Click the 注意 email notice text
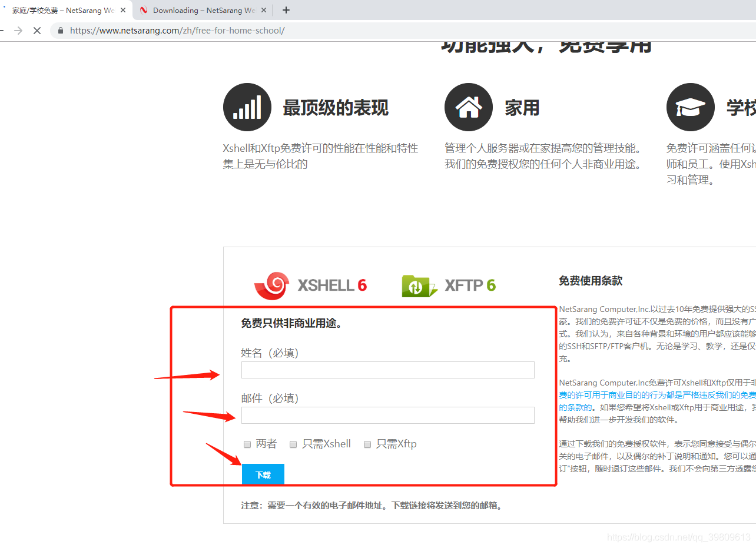756x548 pixels. pos(373,505)
